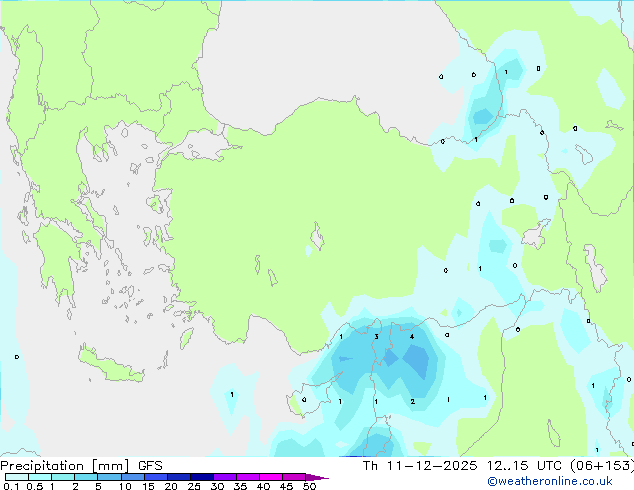Image resolution: width=634 pixels, height=490 pixels.
Task: Click the weatheronline.co.uk link text
Action: click(x=550, y=481)
